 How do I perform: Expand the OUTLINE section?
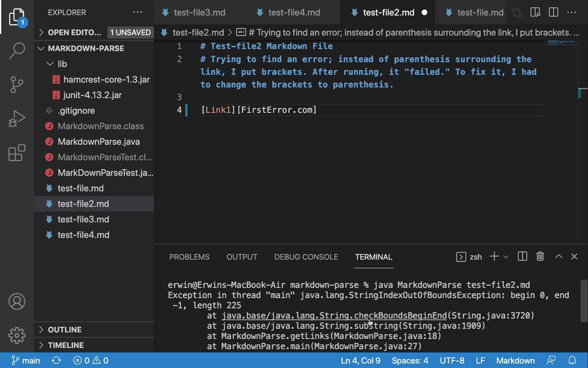[94, 330]
